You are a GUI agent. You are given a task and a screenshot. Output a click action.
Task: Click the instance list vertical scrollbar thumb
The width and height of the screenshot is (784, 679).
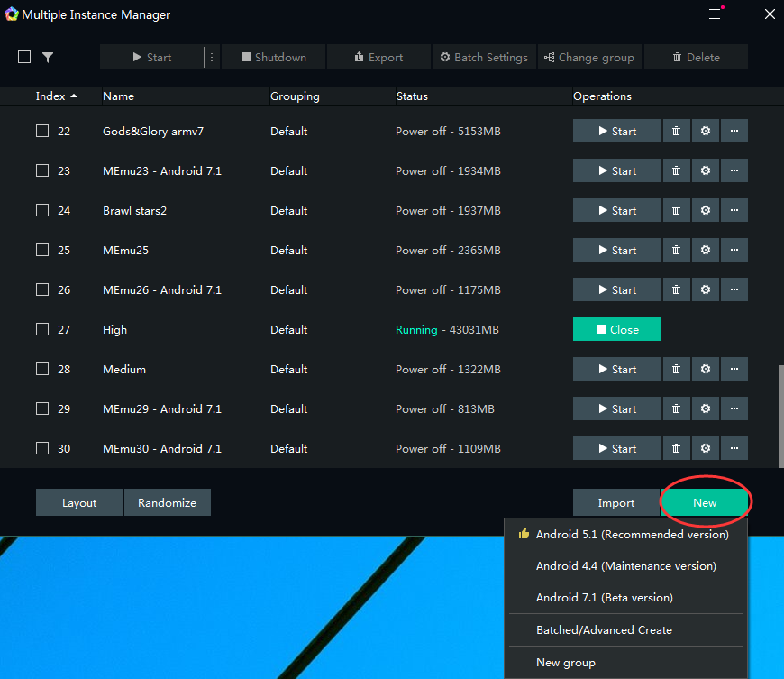point(779,415)
